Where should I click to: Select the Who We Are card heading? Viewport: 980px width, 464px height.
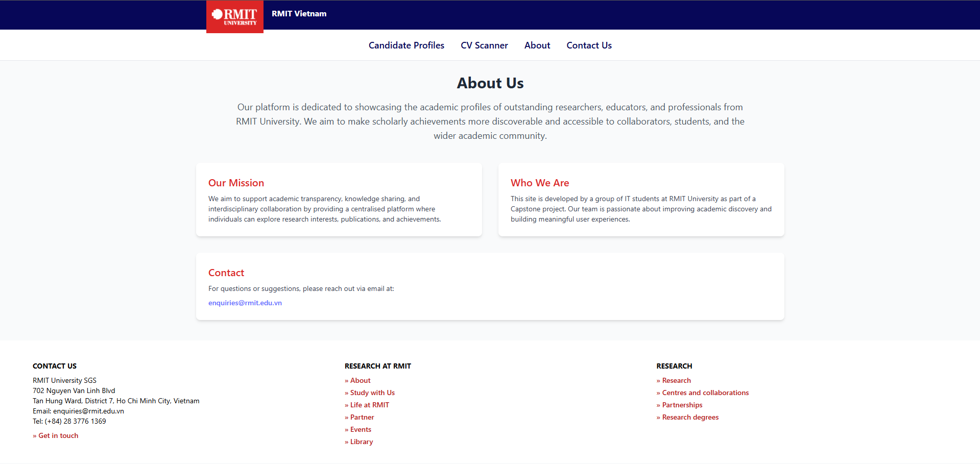pos(540,183)
